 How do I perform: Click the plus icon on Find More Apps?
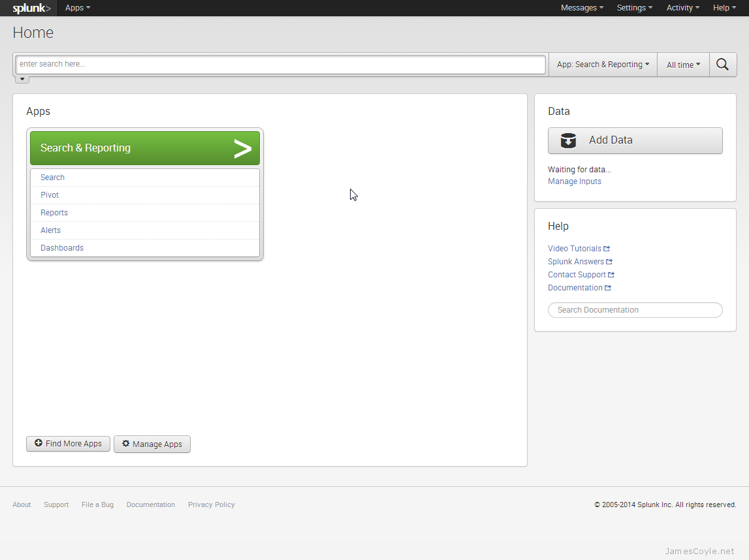(39, 443)
